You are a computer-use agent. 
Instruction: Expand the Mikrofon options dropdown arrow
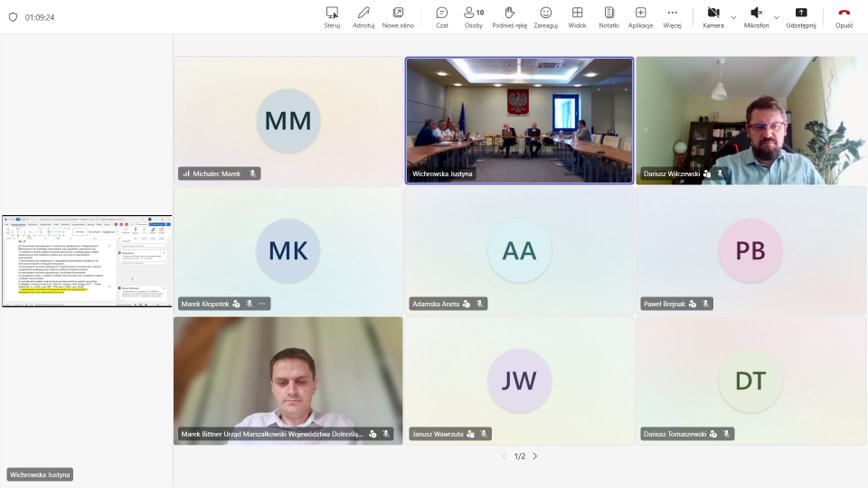coord(776,17)
